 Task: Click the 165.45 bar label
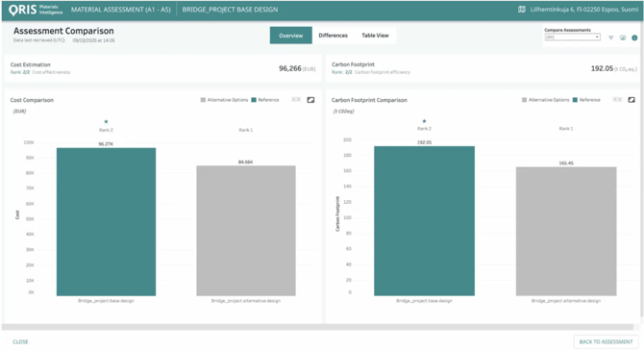pos(566,163)
